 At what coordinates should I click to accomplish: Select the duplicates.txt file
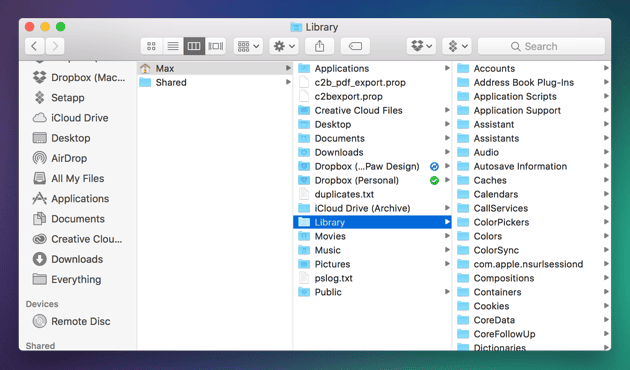(372, 194)
